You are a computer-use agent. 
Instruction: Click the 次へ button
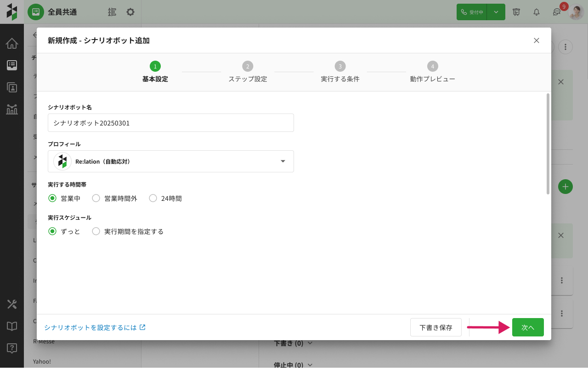point(528,328)
